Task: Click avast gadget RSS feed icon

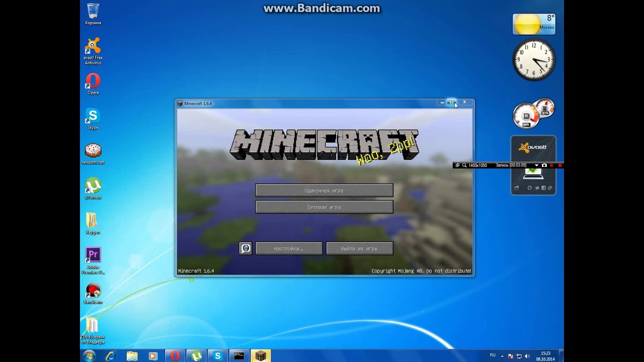Action: (x=550, y=188)
